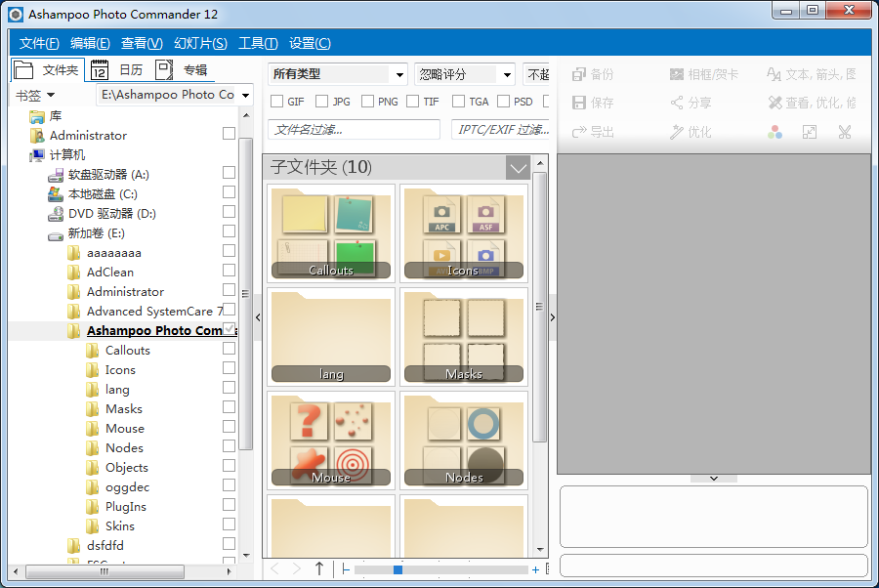This screenshot has width=879, height=588.
Task: Click the magic wand optimize icon
Action: [676, 132]
